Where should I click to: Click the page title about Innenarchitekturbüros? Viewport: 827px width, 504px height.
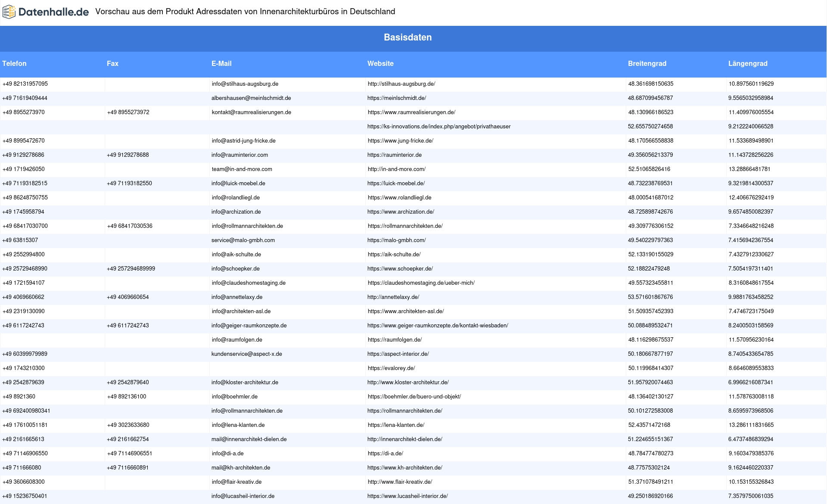tap(245, 12)
